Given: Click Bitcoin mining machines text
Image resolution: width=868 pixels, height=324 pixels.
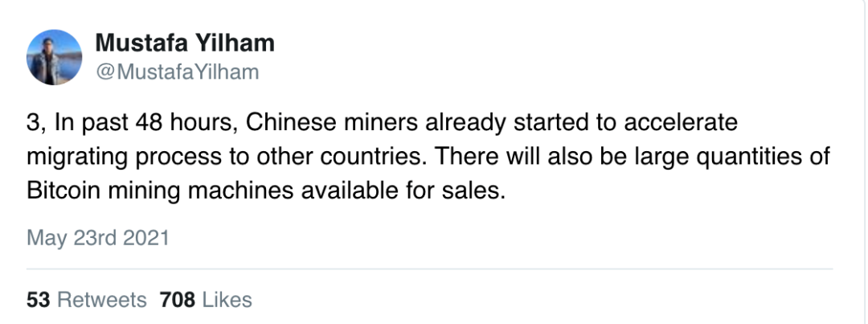Looking at the screenshot, I should pyautogui.click(x=160, y=191).
